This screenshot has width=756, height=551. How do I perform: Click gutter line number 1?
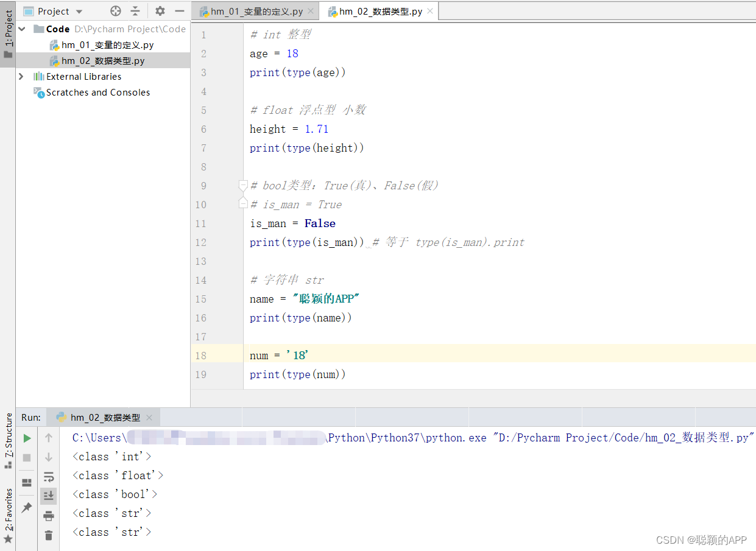203,35
